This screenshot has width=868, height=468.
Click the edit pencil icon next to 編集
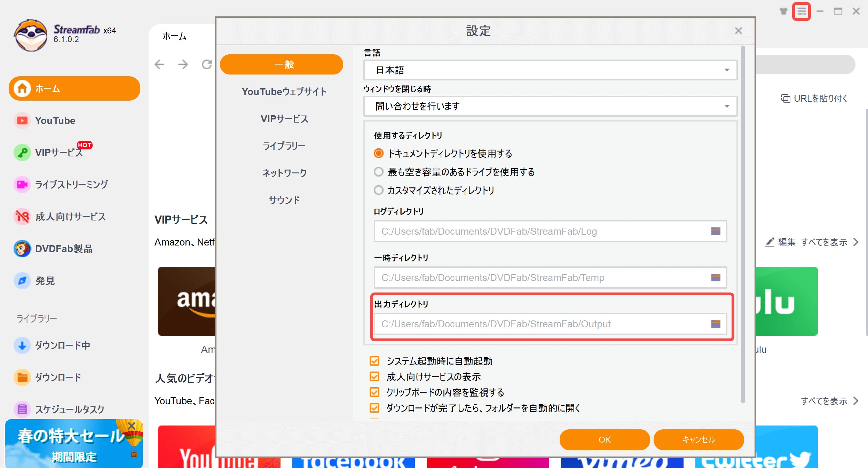coord(770,242)
